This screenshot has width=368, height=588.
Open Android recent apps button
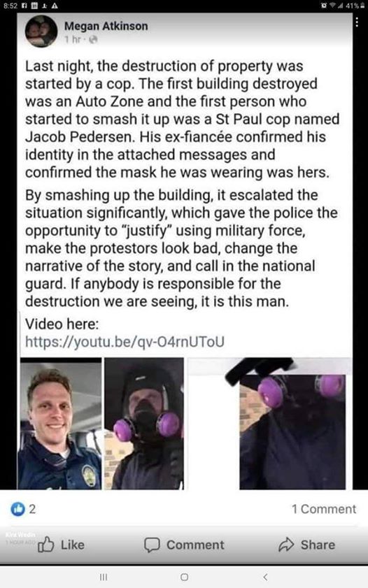(x=103, y=577)
